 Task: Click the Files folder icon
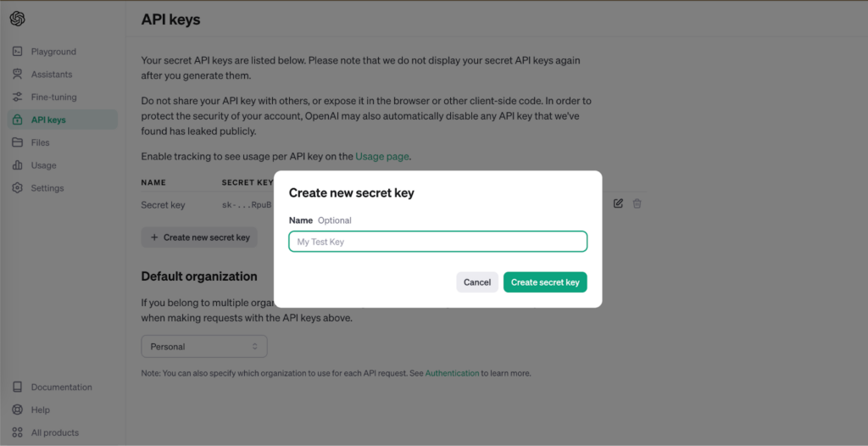tap(17, 142)
